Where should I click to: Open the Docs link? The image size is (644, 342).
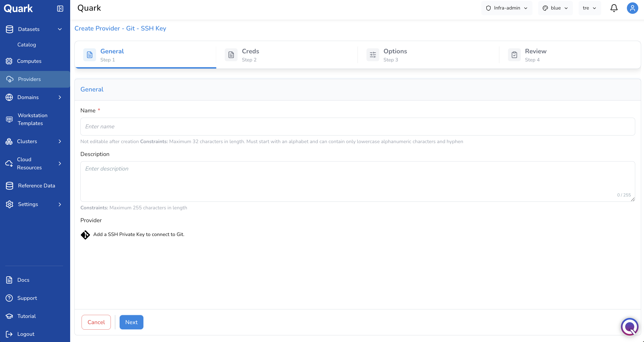point(23,280)
